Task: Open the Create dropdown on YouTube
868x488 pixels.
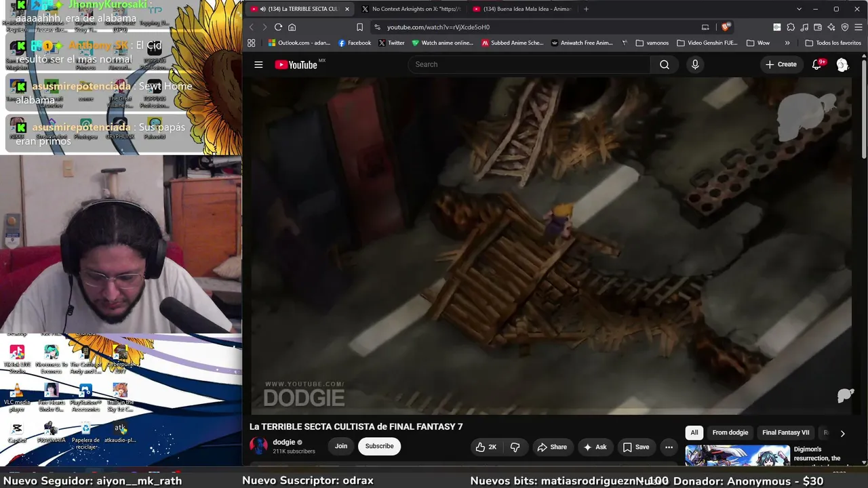Action: point(781,64)
